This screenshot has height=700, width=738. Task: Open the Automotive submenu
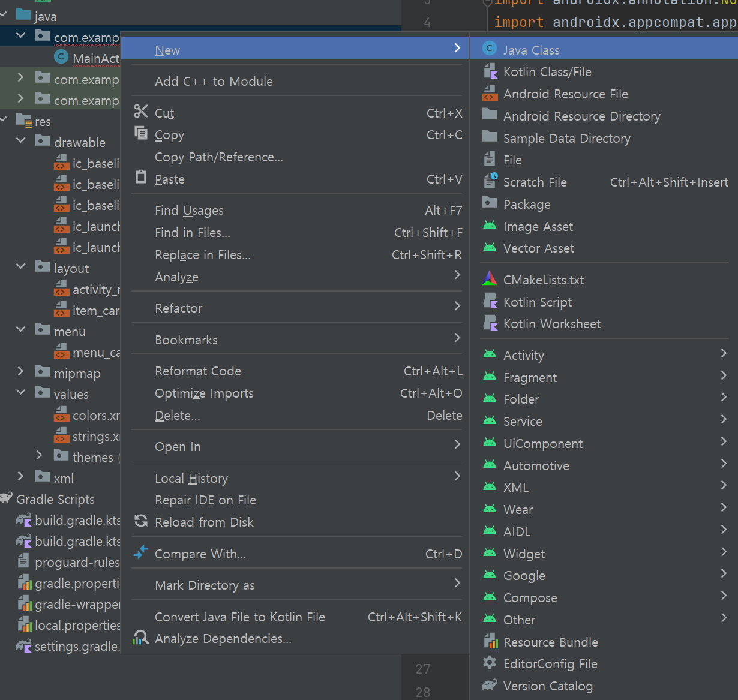point(605,465)
